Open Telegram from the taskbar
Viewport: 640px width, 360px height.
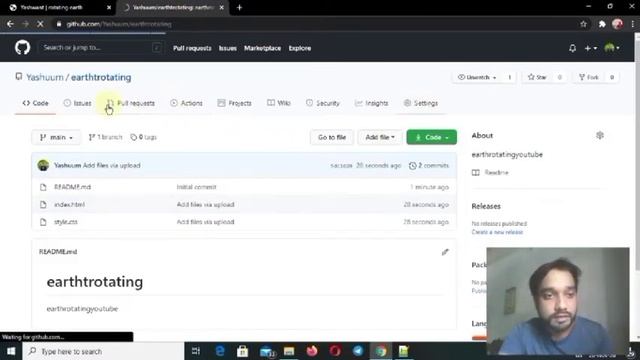(x=358, y=351)
